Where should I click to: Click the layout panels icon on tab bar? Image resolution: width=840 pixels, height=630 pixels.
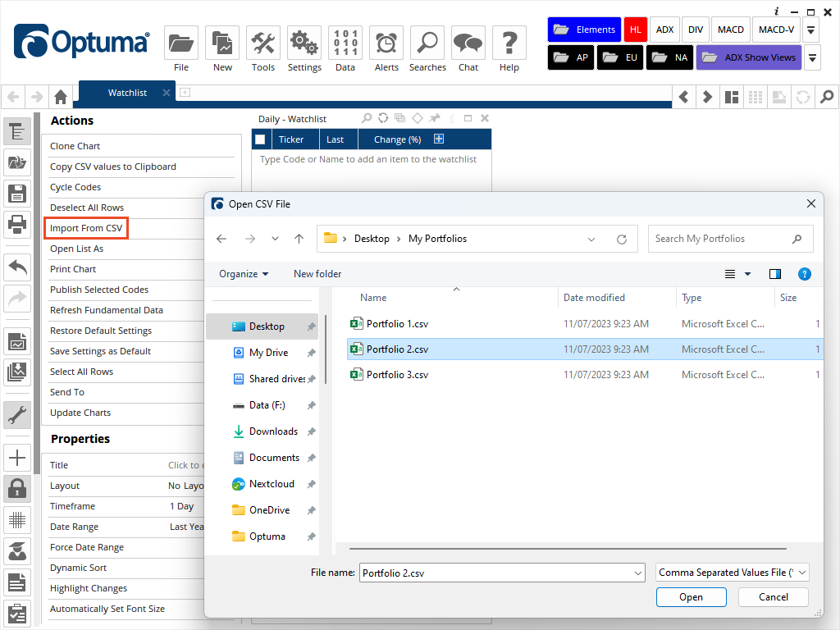(731, 97)
